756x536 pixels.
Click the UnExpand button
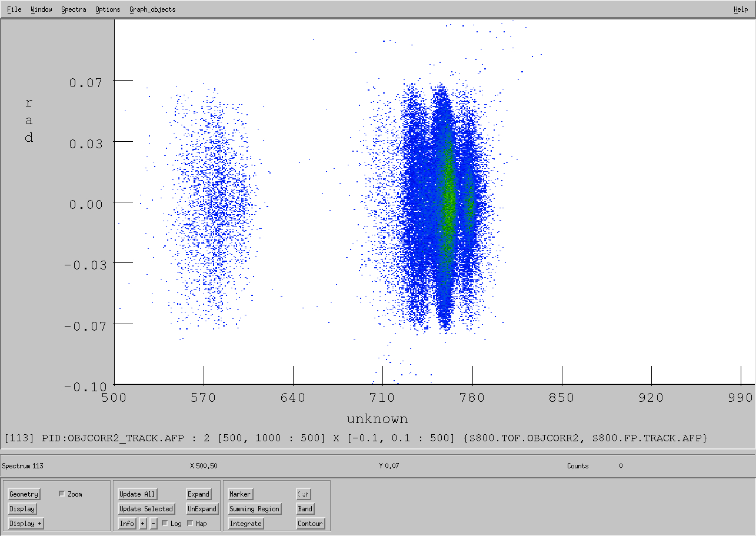coord(202,509)
